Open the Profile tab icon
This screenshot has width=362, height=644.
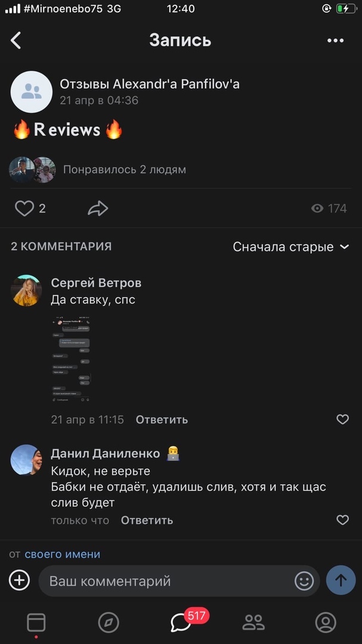(x=326, y=623)
